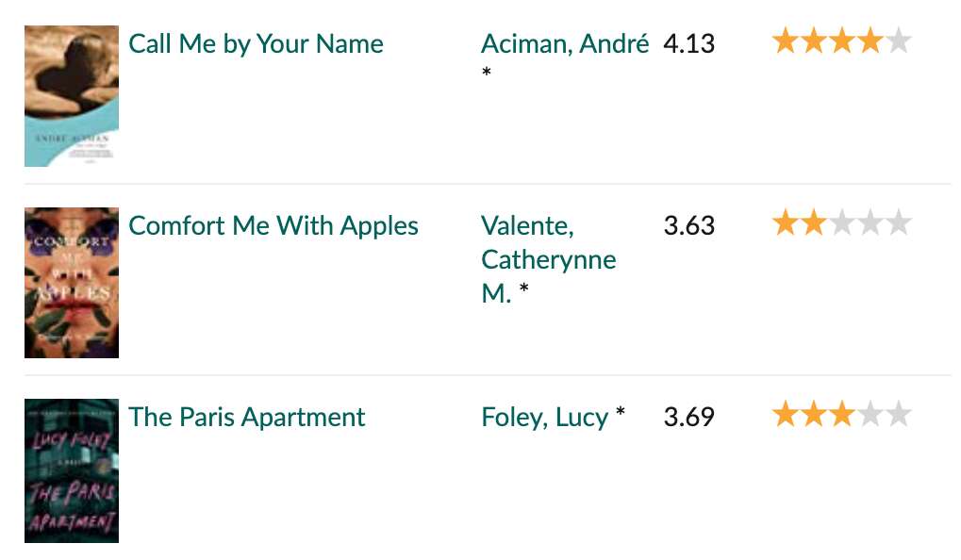
Task: Open The Paris Apartment title link
Action: click(x=246, y=418)
